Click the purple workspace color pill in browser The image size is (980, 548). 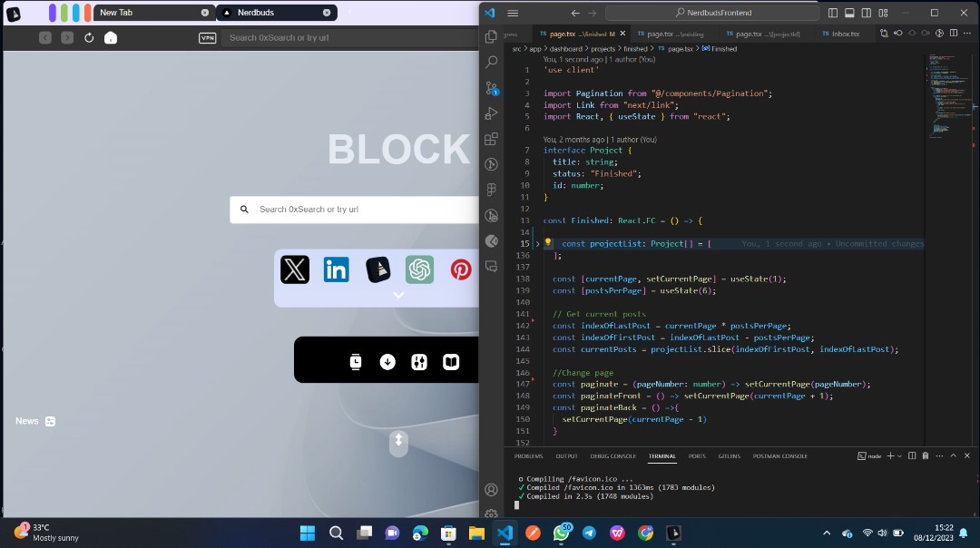53,13
